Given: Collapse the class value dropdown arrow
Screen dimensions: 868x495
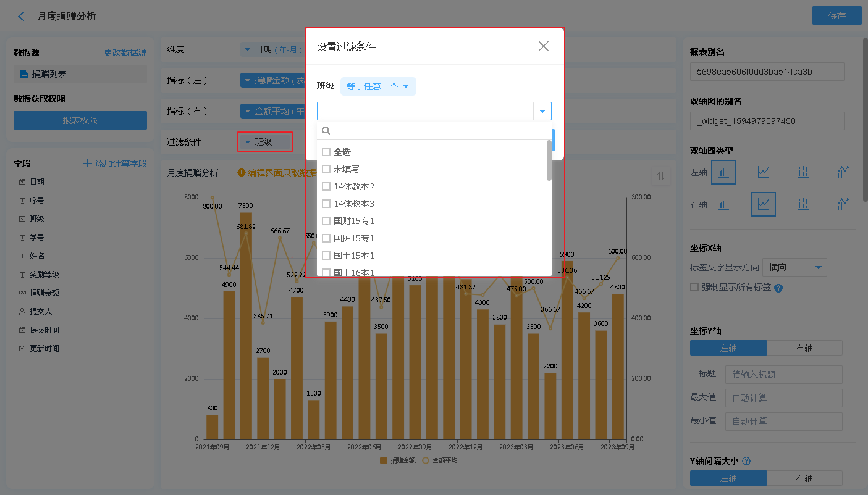Looking at the screenshot, I should pos(542,111).
